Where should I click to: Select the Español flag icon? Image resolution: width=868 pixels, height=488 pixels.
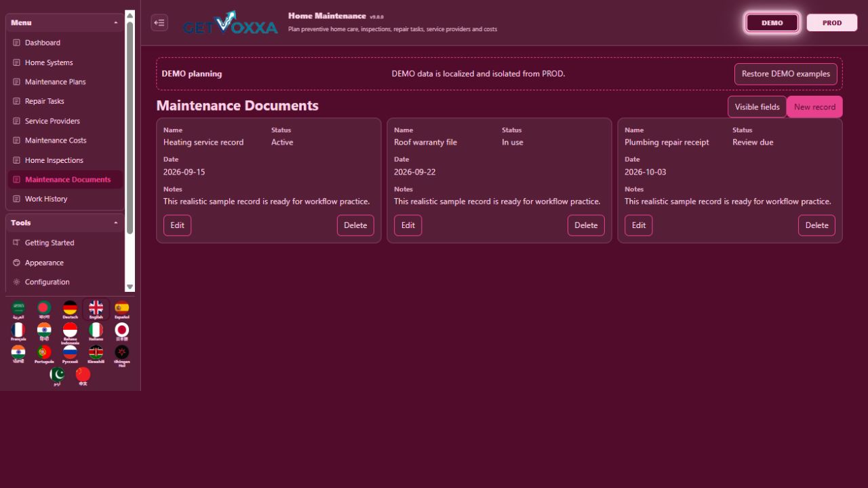121,309
